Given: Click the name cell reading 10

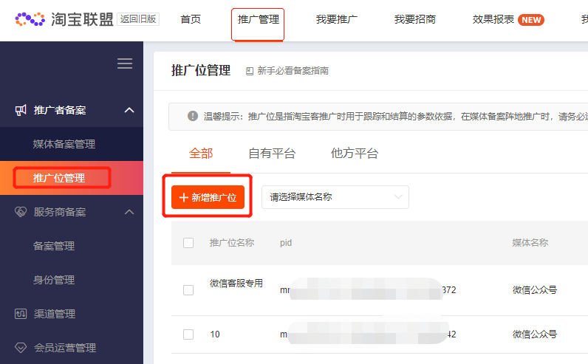Looking at the screenshot, I should pyautogui.click(x=215, y=334).
